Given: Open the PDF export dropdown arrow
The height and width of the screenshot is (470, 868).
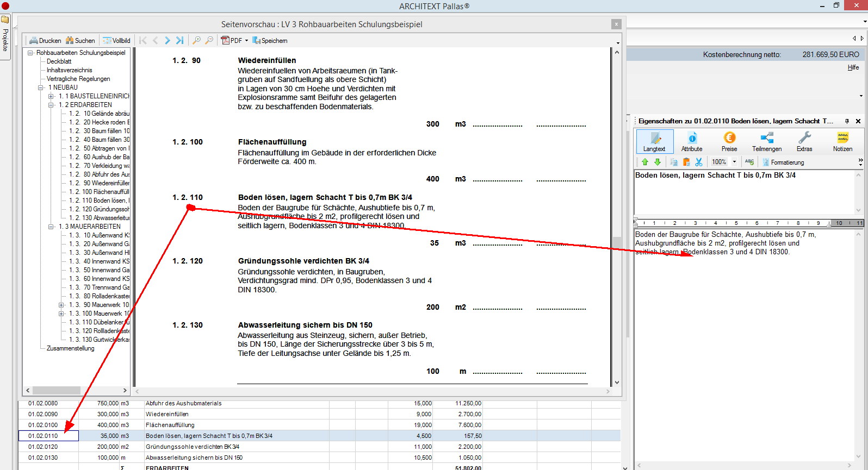Looking at the screenshot, I should [x=246, y=41].
